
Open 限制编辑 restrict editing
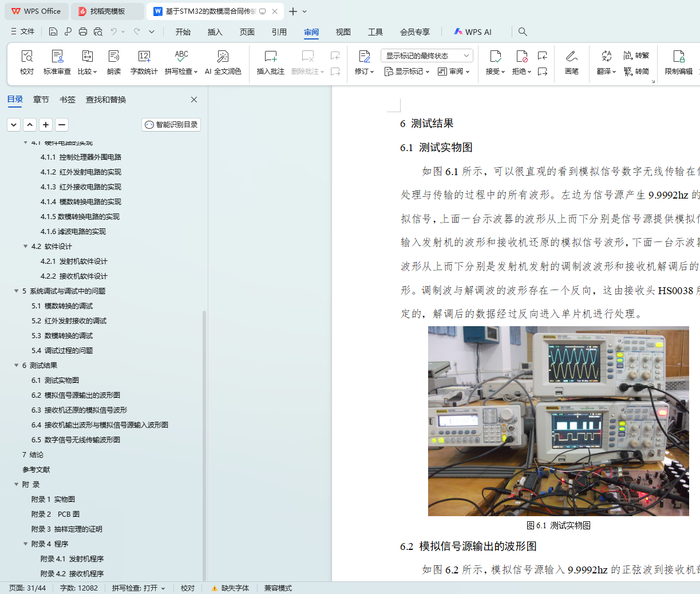coord(679,62)
